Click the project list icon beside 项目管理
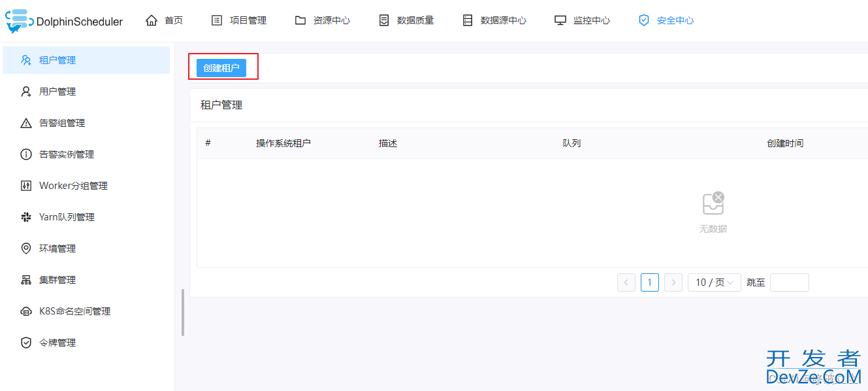Screen dimensions: 868x391 tap(217, 20)
